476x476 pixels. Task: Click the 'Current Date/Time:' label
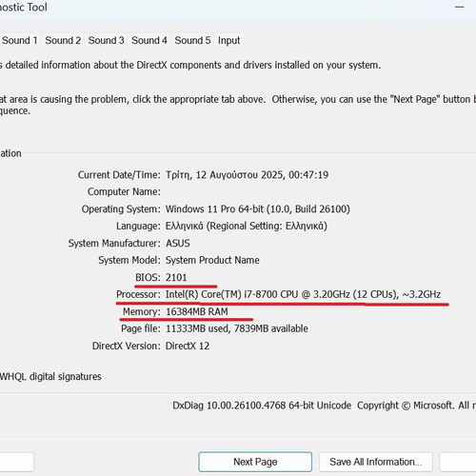click(119, 175)
